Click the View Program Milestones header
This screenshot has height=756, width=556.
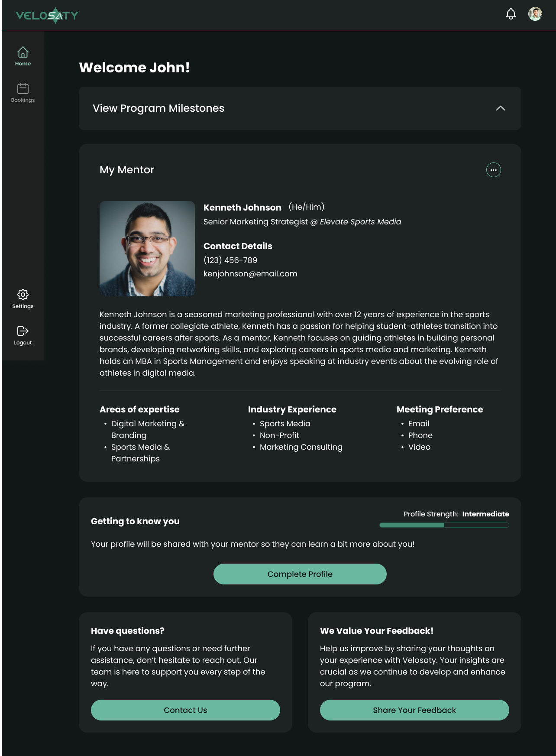(300, 108)
